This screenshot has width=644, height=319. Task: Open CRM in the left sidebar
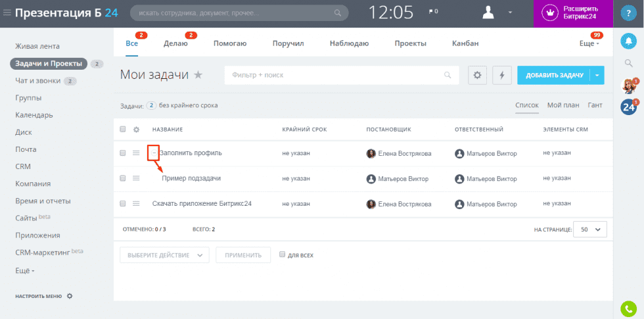[x=23, y=166]
